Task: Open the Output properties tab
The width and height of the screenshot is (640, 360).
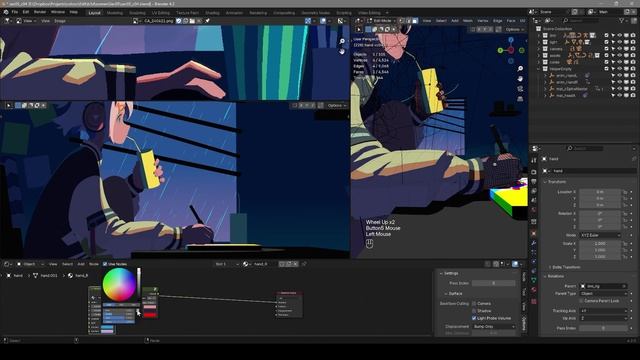Action: coord(533,181)
